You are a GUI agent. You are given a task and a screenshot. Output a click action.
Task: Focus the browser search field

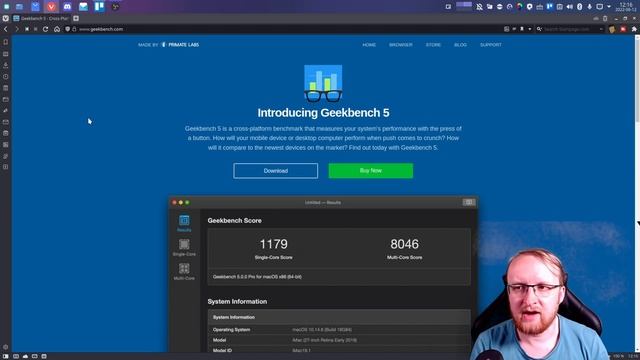(571, 29)
